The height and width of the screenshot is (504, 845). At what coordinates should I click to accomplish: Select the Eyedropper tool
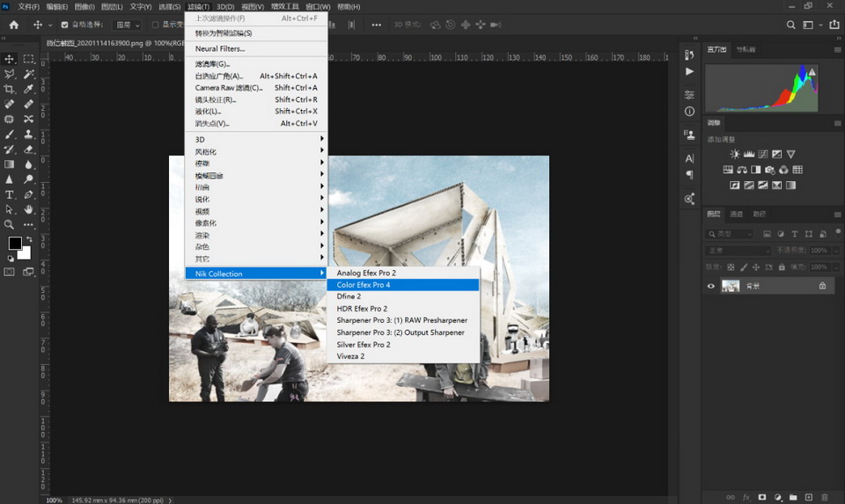click(29, 89)
